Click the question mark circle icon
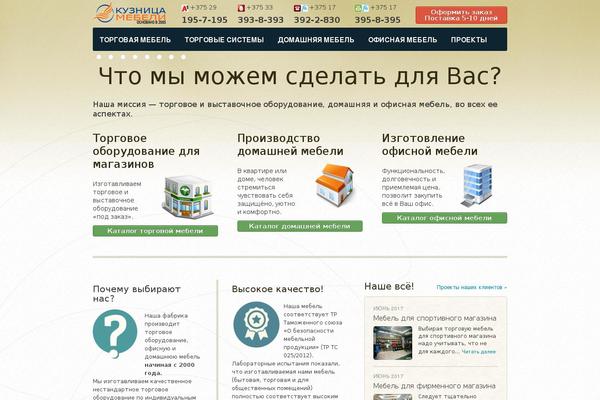The image size is (600, 400). pyautogui.click(x=117, y=333)
